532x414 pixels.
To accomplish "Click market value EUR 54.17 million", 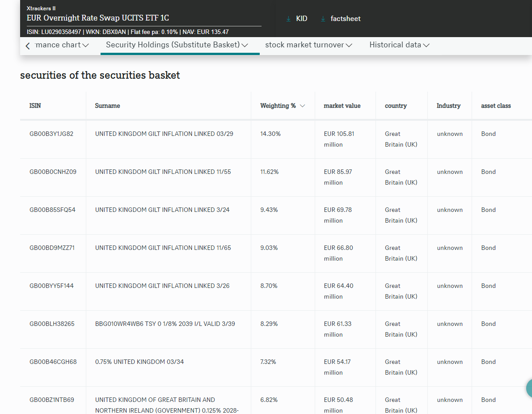I will pos(337,367).
